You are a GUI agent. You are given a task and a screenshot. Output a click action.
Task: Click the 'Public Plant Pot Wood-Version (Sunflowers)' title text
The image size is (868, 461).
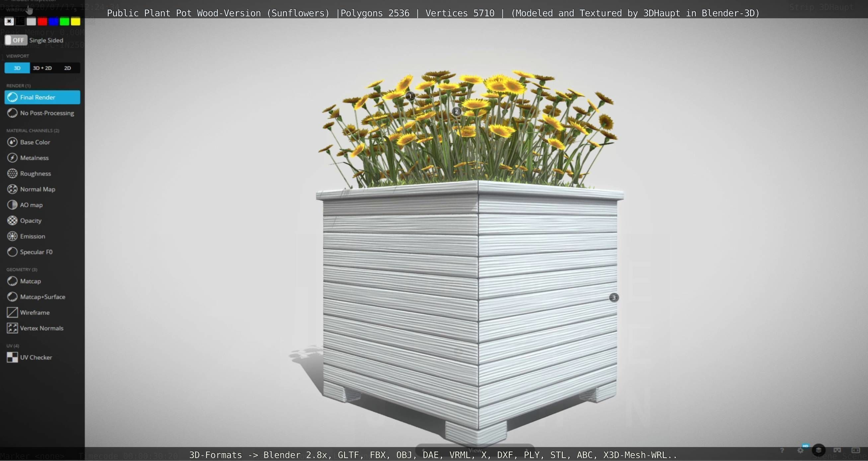tap(218, 13)
